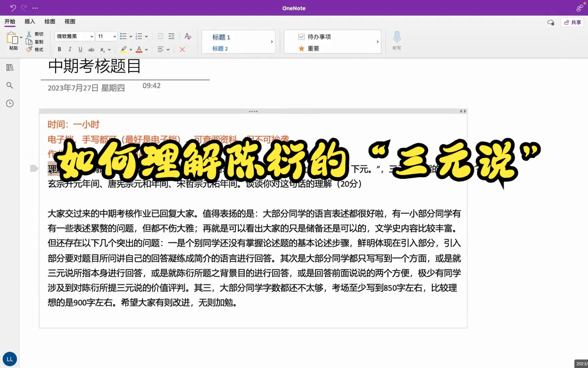Open the recent notes clock icon
The width and height of the screenshot is (588, 368).
pyautogui.click(x=10, y=104)
